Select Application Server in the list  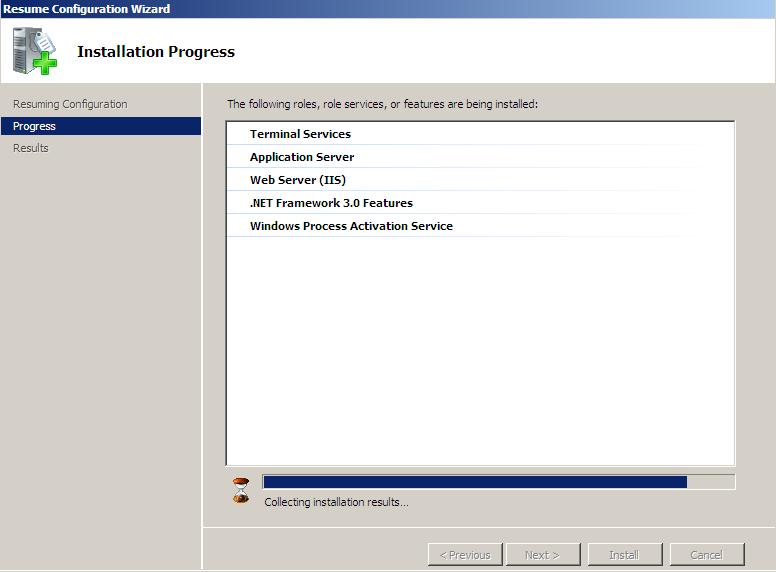pos(480,157)
